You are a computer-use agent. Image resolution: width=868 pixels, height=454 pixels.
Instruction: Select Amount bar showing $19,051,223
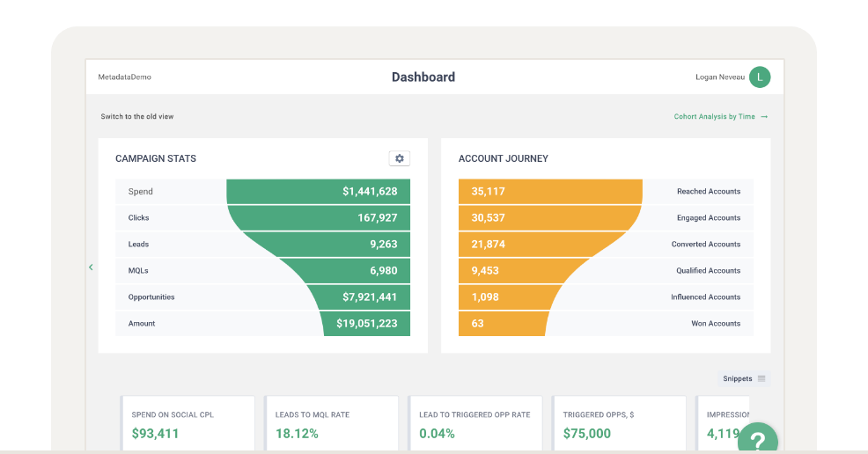coord(366,324)
